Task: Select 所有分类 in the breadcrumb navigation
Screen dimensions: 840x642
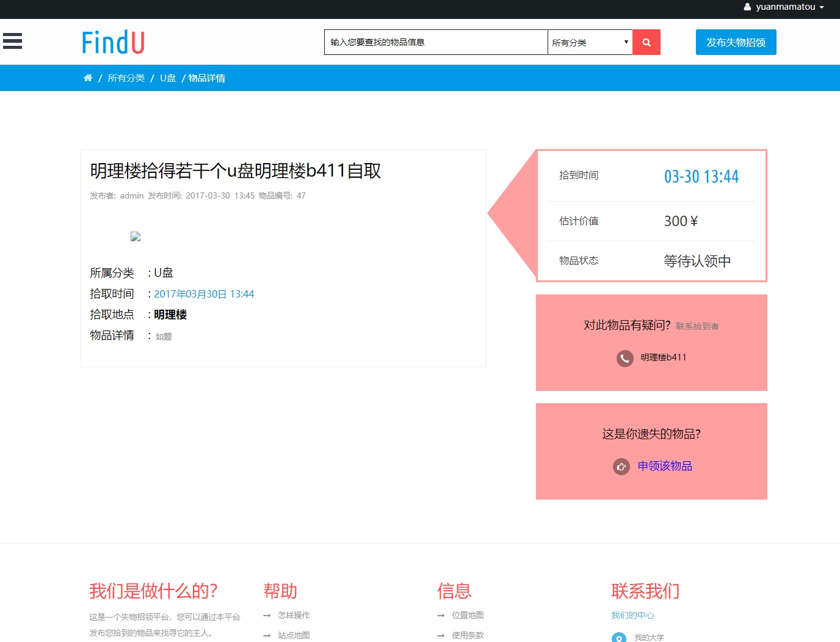Action: point(126,78)
